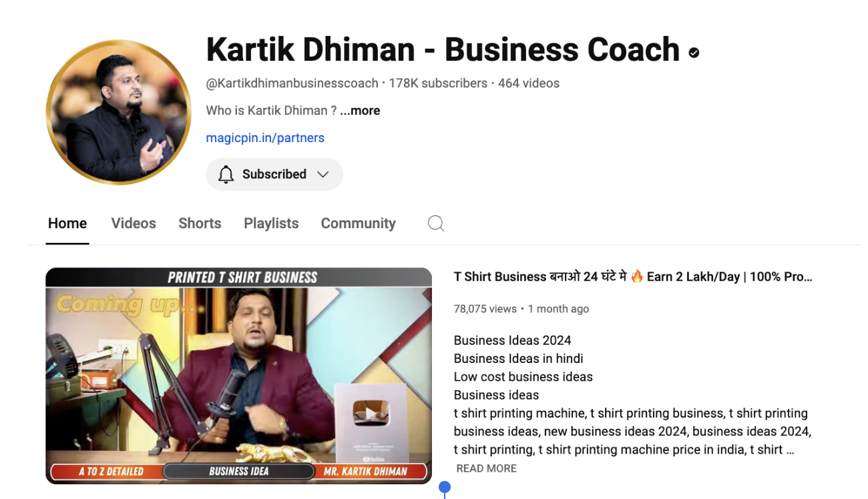This screenshot has height=499, width=868.
Task: Go to the Playlists tab
Action: (271, 223)
